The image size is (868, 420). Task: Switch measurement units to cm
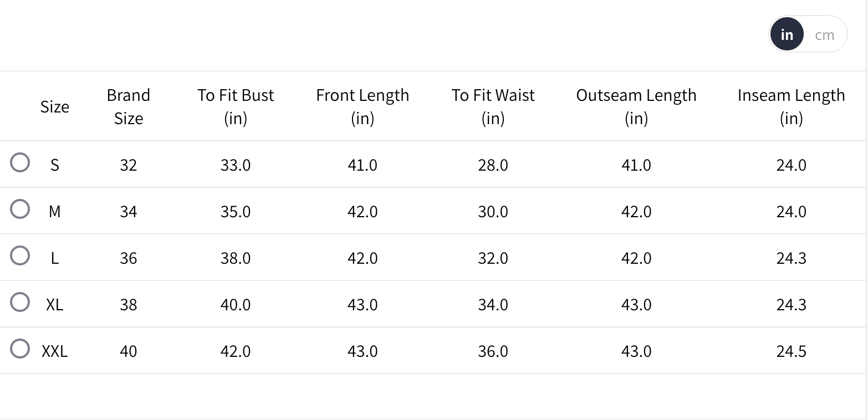[x=824, y=35]
